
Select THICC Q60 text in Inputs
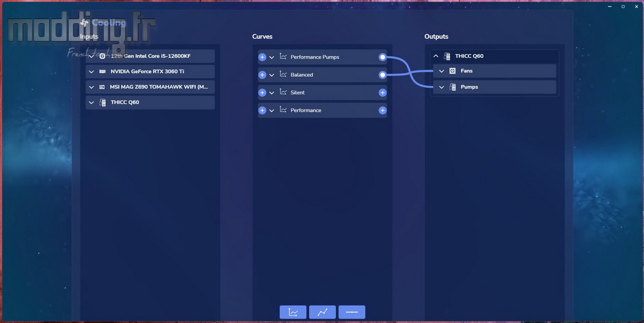[x=125, y=103]
